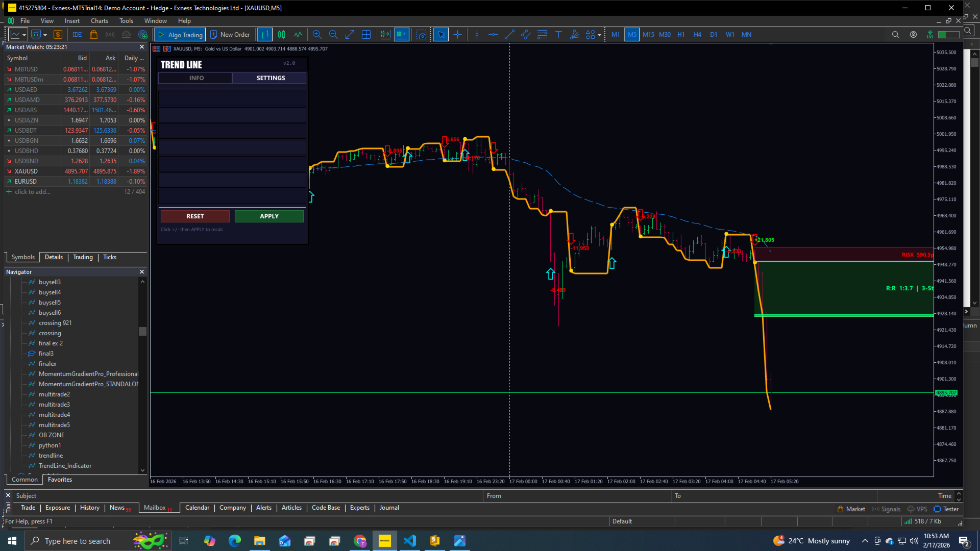Viewport: 980px width, 551px height.
Task: Switch to the SETTINGS tab in Trend Line panel
Action: pyautogui.click(x=271, y=78)
